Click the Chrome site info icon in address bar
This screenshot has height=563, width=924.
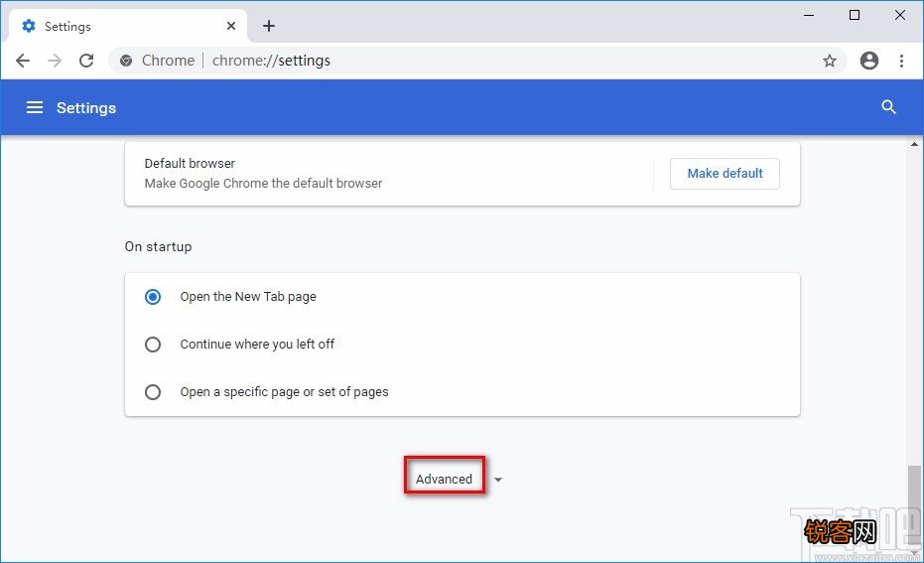click(x=126, y=61)
